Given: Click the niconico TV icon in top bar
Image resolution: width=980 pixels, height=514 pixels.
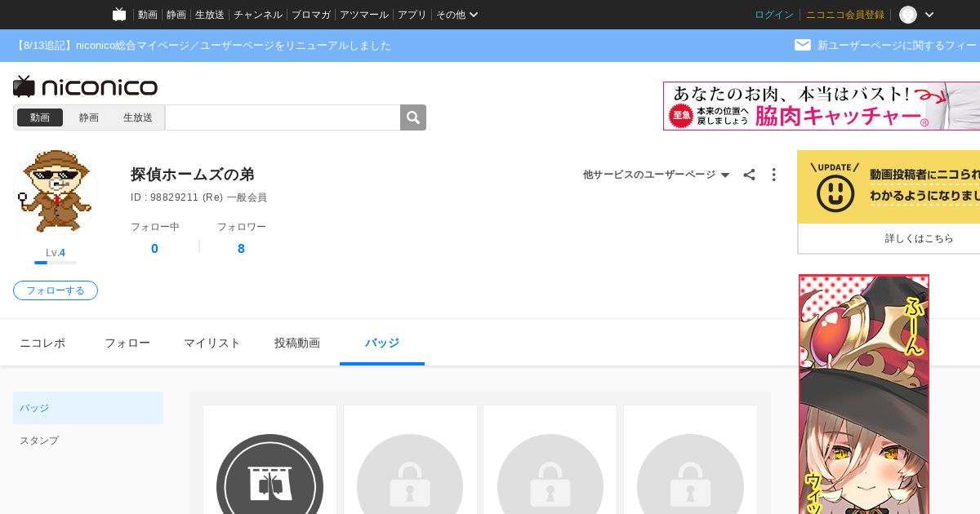Looking at the screenshot, I should point(119,15).
